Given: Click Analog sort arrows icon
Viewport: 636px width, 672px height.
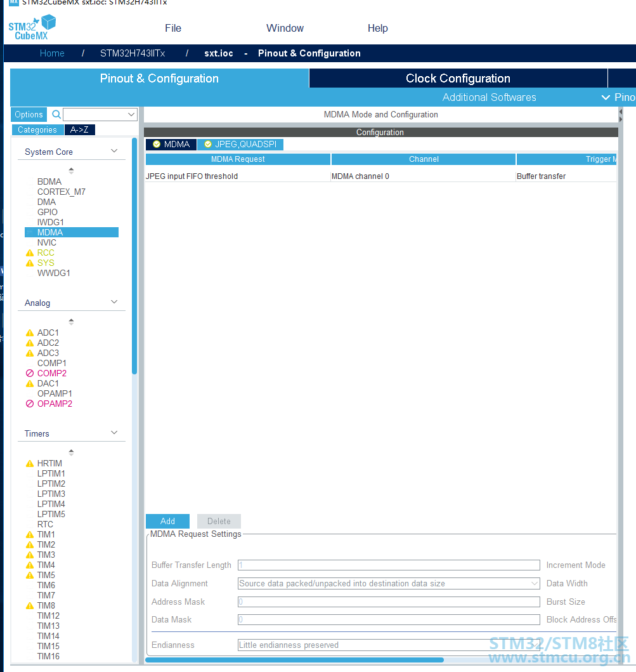Looking at the screenshot, I should pyautogui.click(x=71, y=322).
